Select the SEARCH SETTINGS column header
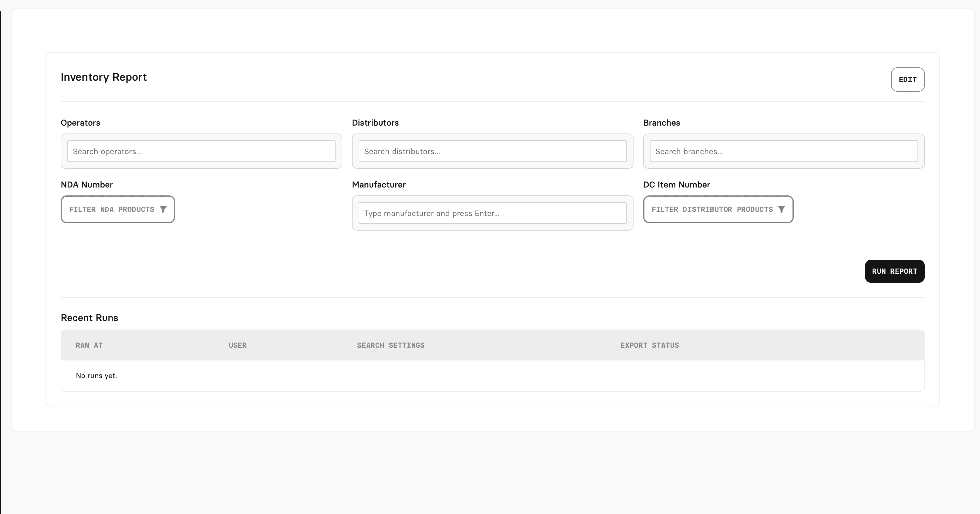This screenshot has width=980, height=514. pos(390,346)
